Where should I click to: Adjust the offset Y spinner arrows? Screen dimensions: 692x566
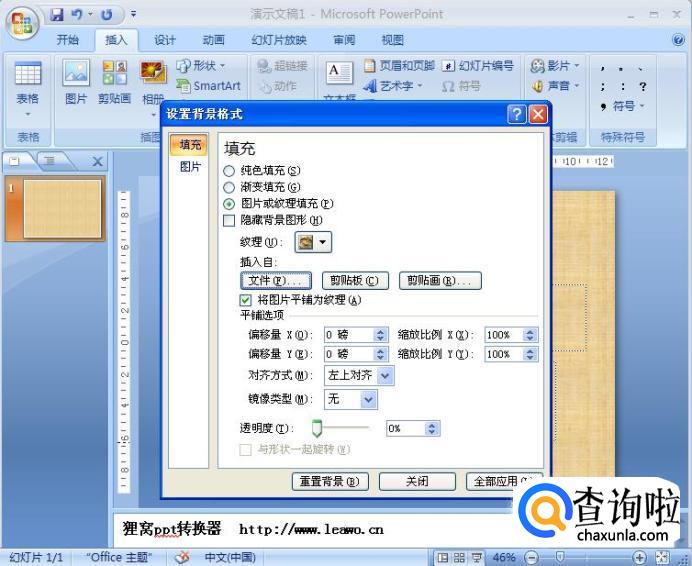(x=380, y=354)
